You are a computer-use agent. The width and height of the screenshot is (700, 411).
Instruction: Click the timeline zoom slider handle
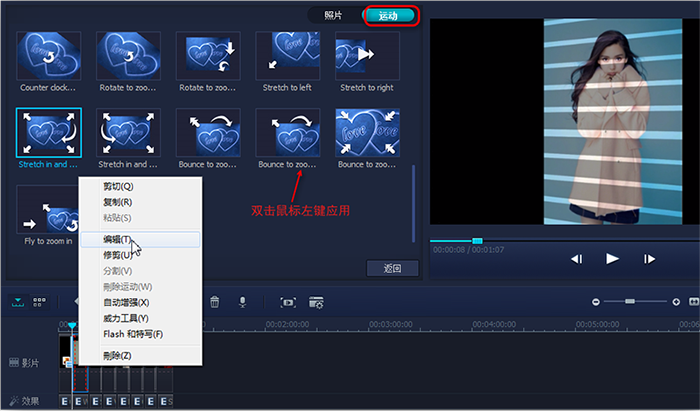[629, 302]
